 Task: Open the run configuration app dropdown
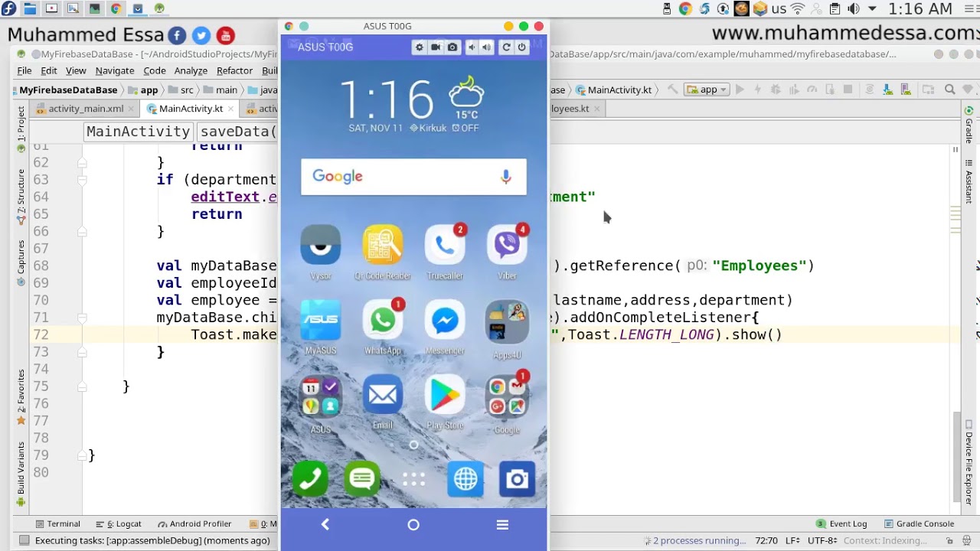(x=706, y=90)
